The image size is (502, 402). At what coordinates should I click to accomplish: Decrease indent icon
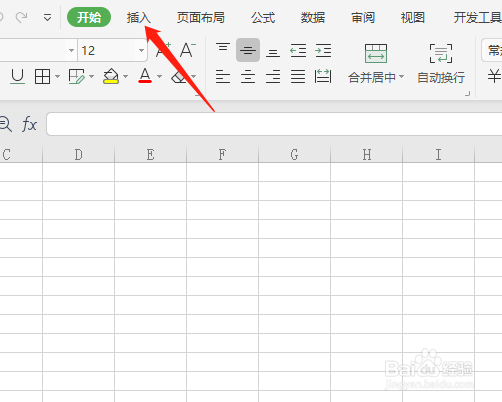[298, 50]
